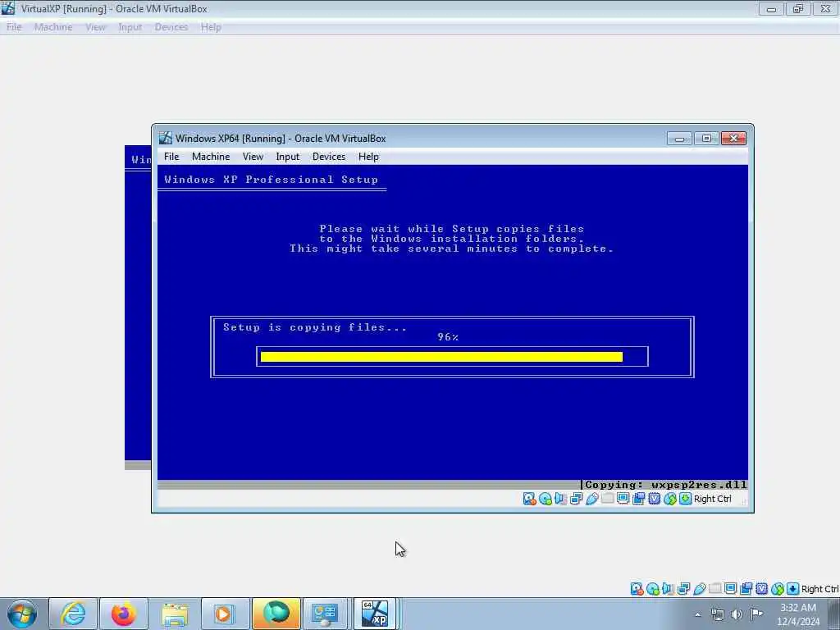Show hidden system tray icons

[x=697, y=614]
